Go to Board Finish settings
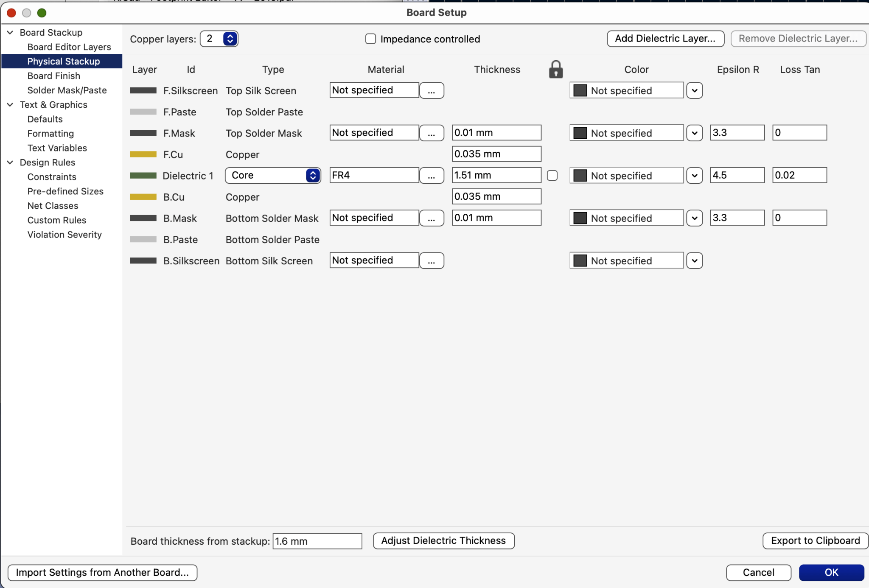 pyautogui.click(x=54, y=76)
